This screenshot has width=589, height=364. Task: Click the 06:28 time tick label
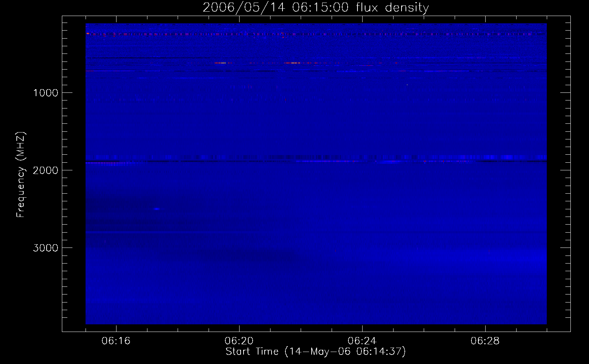click(x=485, y=341)
